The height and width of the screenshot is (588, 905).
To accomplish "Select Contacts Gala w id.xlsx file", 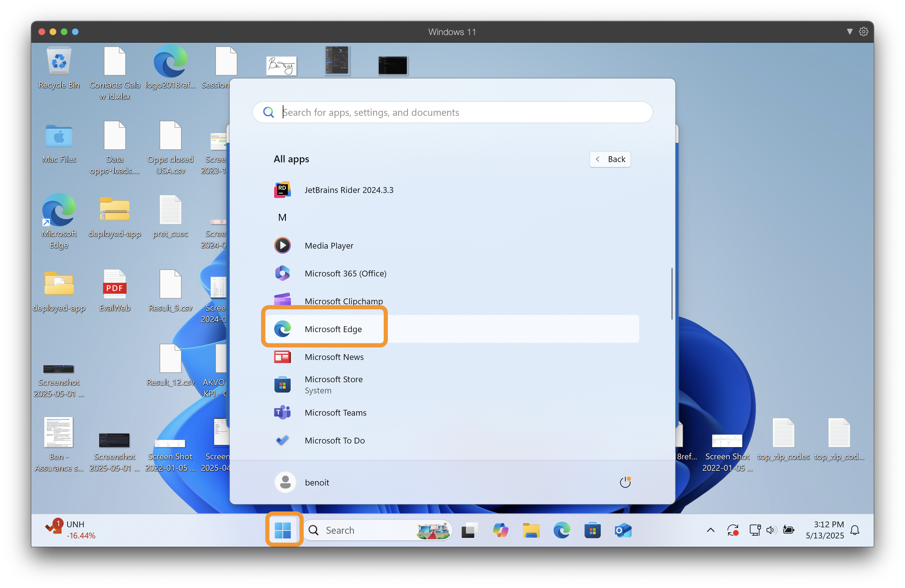I will [x=115, y=74].
